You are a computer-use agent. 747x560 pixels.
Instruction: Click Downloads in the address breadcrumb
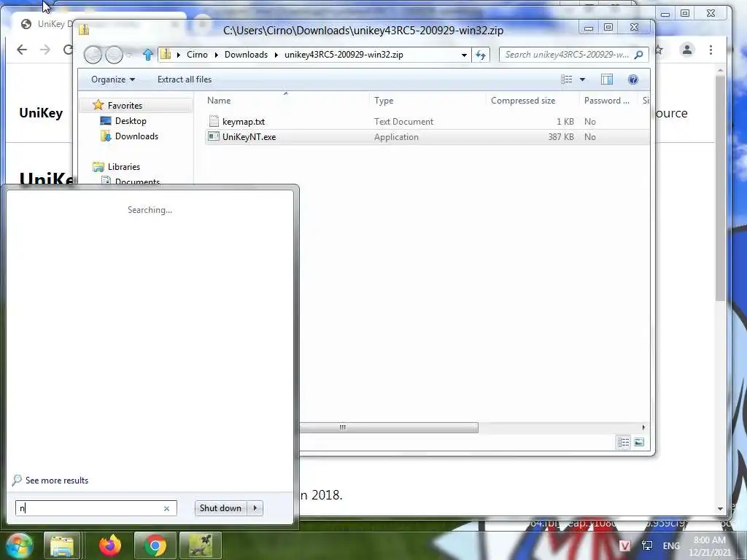coord(246,55)
